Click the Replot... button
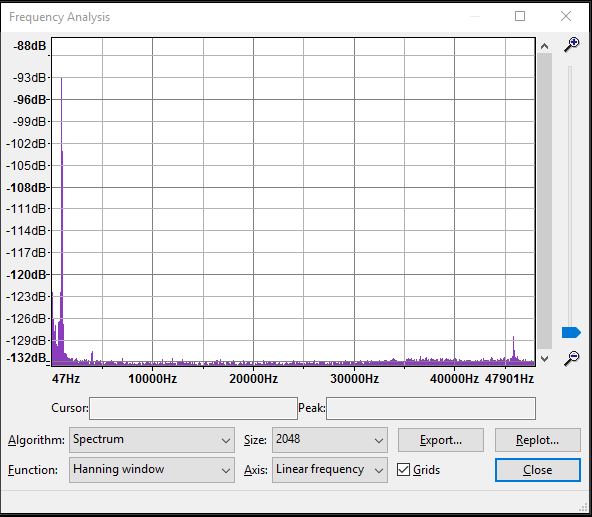Viewport: 592px width, 517px height. 538,440
